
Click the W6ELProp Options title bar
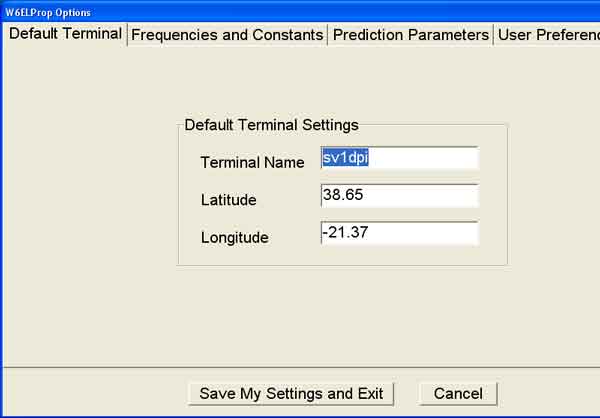[x=300, y=12]
